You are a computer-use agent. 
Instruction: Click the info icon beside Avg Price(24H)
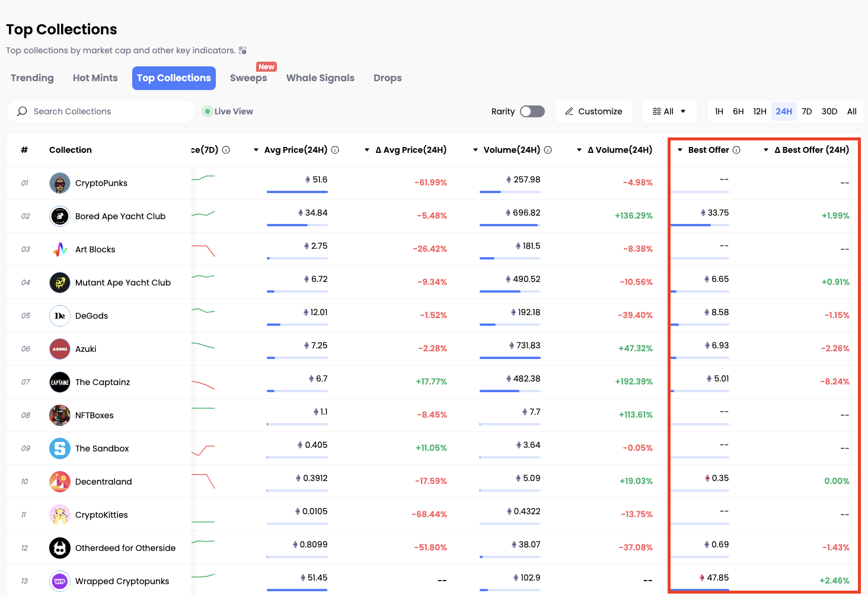(335, 150)
